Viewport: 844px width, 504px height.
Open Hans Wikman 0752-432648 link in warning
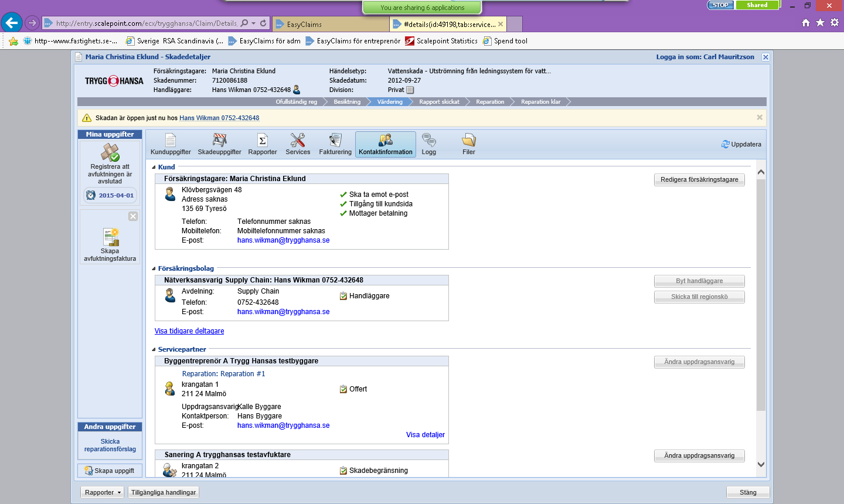(219, 118)
